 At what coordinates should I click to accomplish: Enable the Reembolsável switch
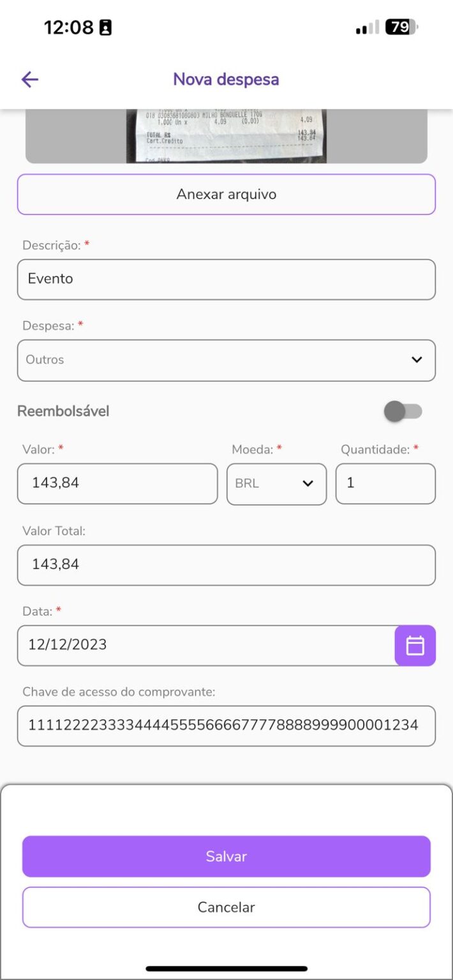tap(404, 412)
